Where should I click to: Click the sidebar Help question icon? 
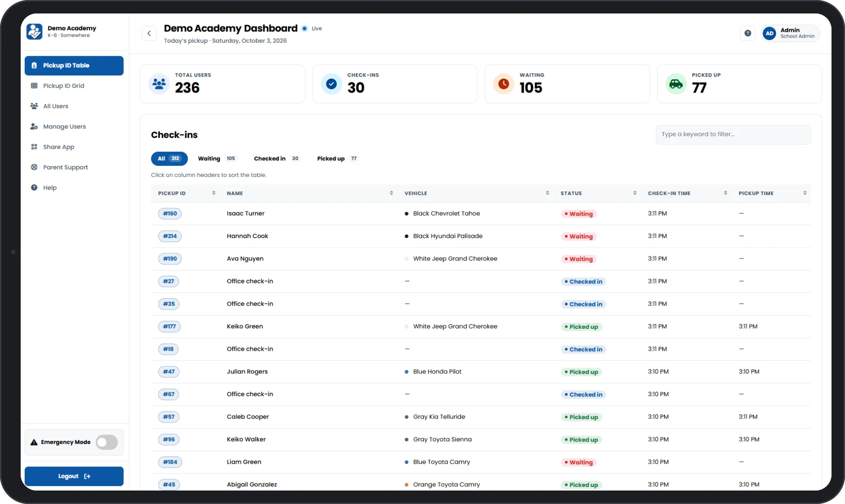pyautogui.click(x=34, y=188)
